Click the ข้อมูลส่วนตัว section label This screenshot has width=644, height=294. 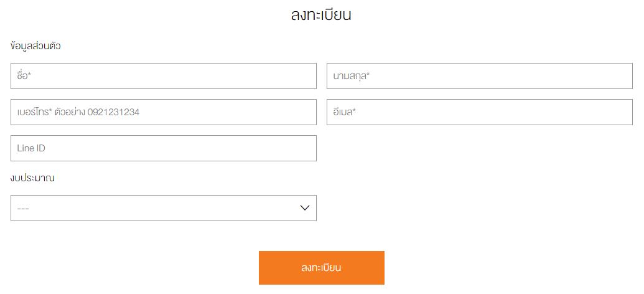tap(35, 46)
